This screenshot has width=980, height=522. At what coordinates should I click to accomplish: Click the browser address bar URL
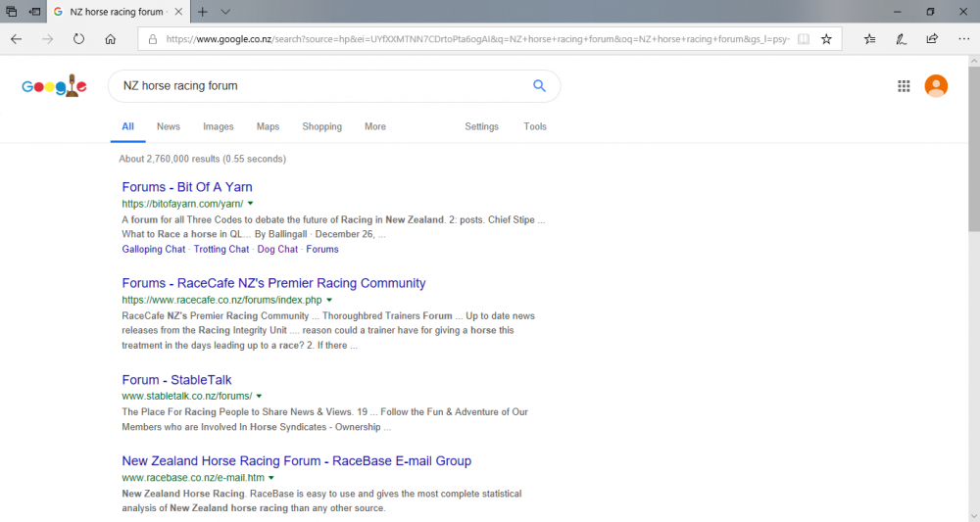coord(477,39)
